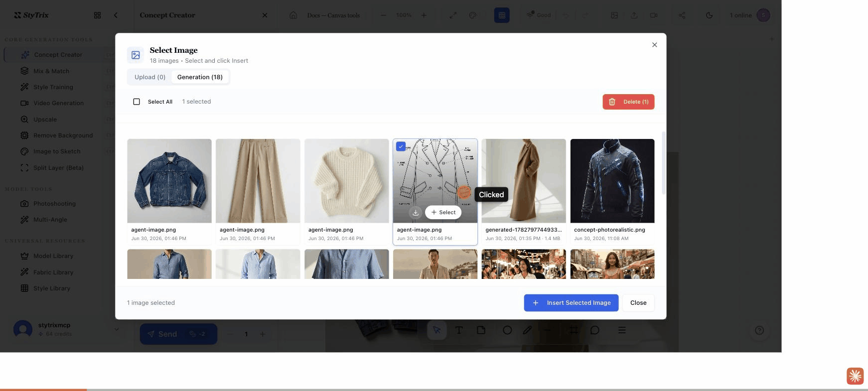
Task: Select the beige trousers thumbnail
Action: (x=258, y=181)
